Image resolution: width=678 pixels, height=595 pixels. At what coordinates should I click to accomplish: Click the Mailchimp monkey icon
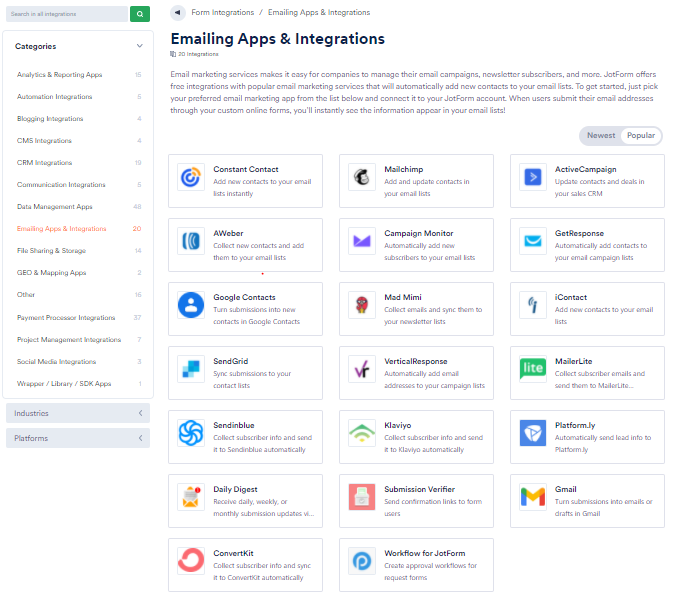[361, 177]
